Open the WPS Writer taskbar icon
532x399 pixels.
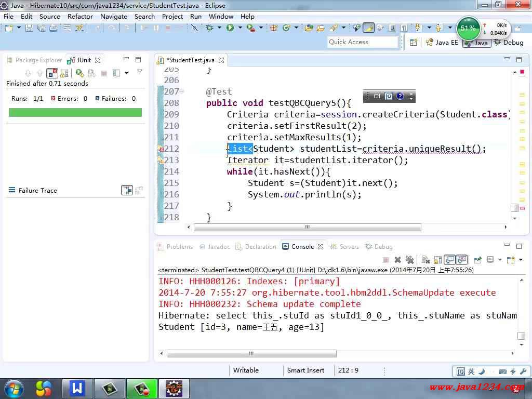[x=77, y=389]
